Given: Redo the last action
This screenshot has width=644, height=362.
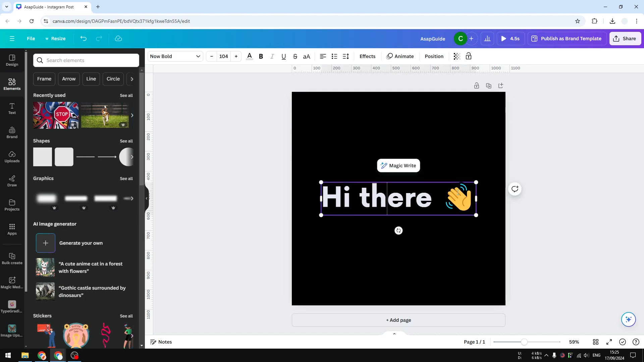Looking at the screenshot, I should click(x=99, y=39).
